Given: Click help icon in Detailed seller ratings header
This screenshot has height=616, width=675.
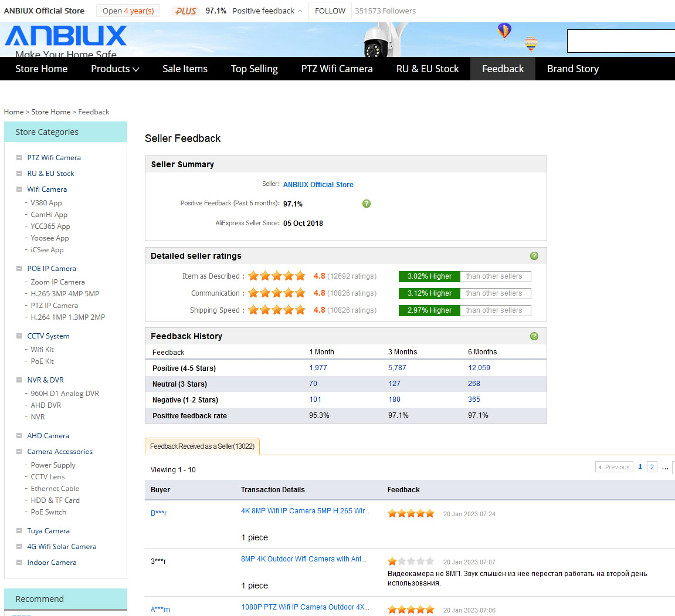Looking at the screenshot, I should tap(534, 256).
